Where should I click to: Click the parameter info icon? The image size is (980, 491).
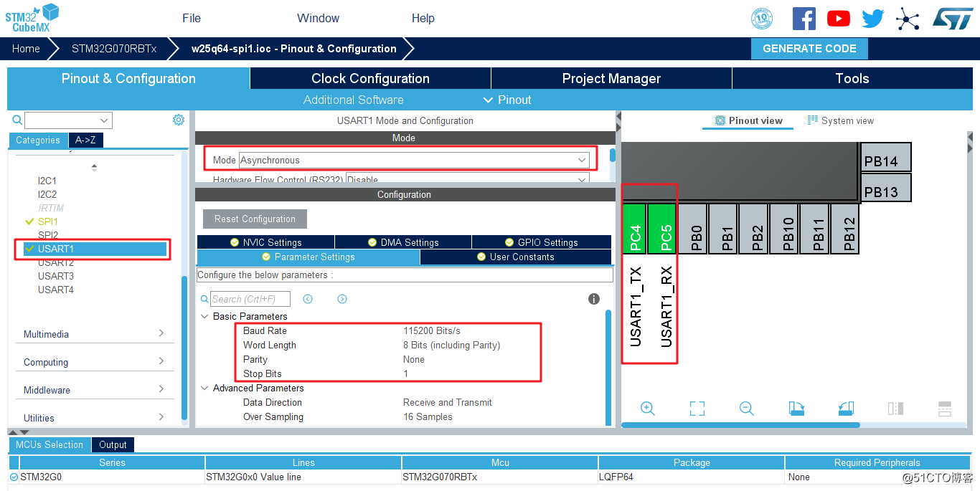(594, 299)
